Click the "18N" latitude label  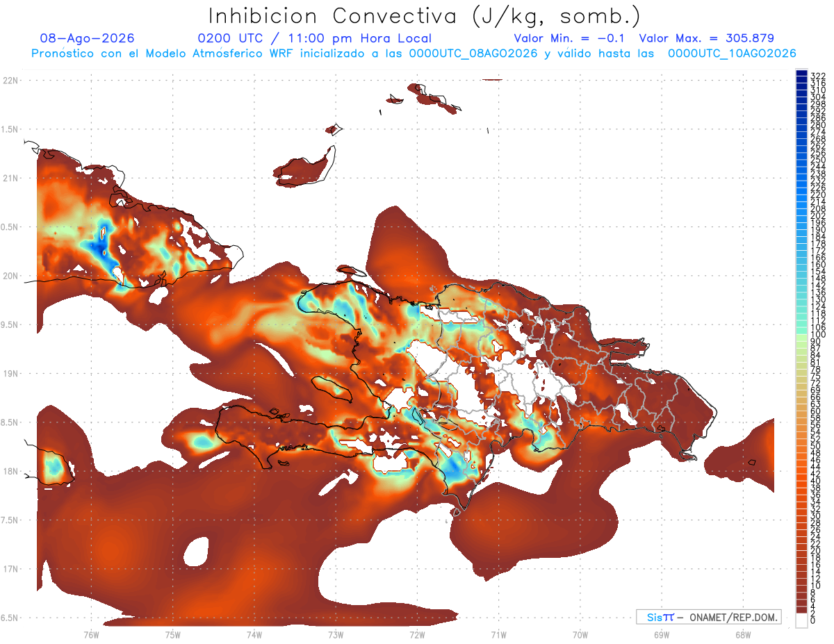tap(11, 471)
